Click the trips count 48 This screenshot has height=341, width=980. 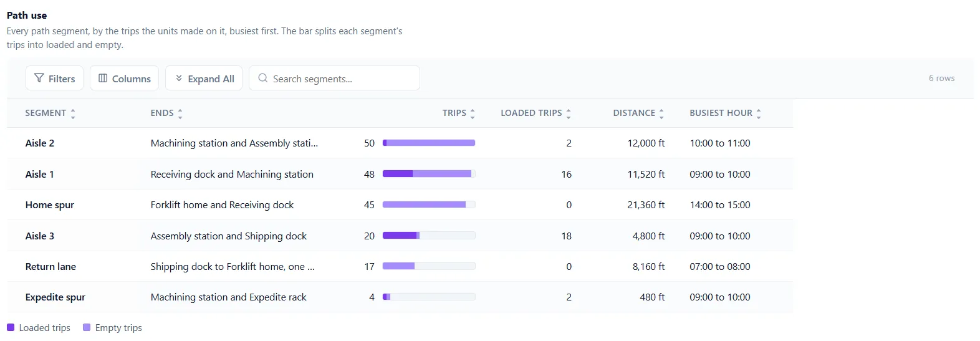[369, 174]
